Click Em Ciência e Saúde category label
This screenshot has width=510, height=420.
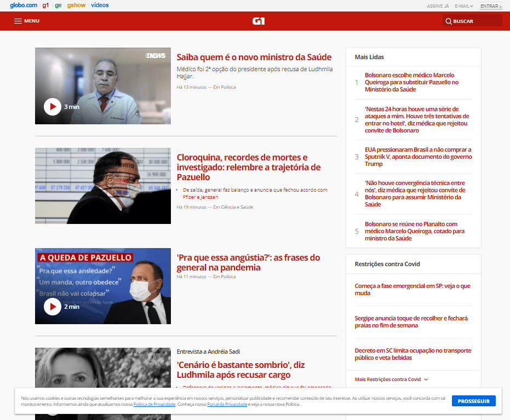(x=233, y=207)
